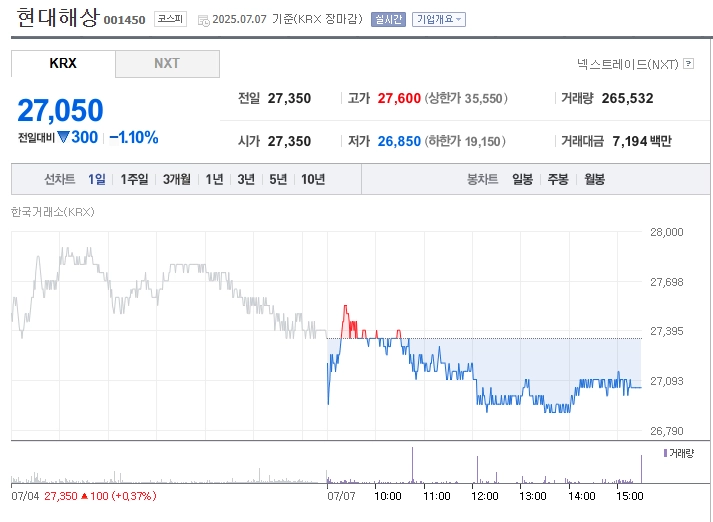Click the 상한가 35,550 text
Image resolution: width=713 pixels, height=522 pixels.
(x=466, y=98)
